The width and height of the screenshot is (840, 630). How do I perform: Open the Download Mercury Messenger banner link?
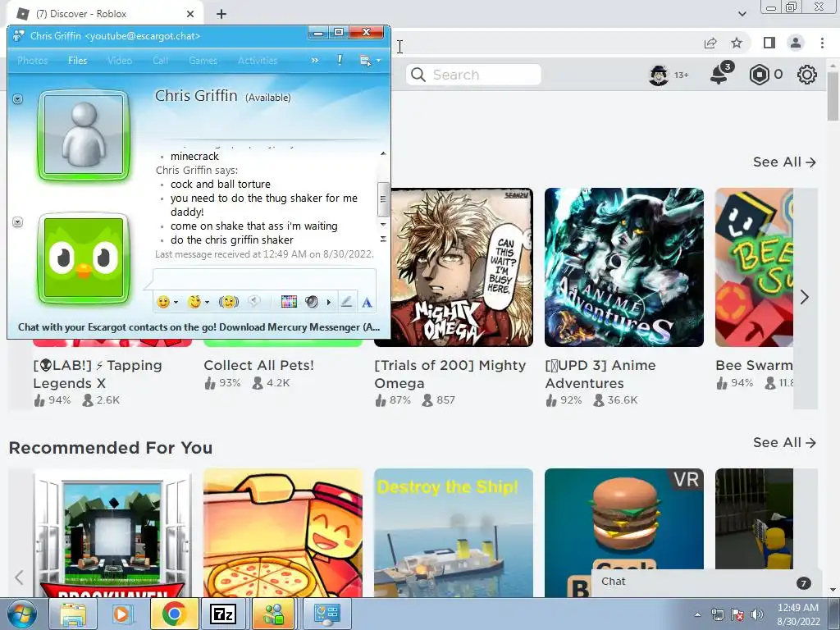[199, 326]
